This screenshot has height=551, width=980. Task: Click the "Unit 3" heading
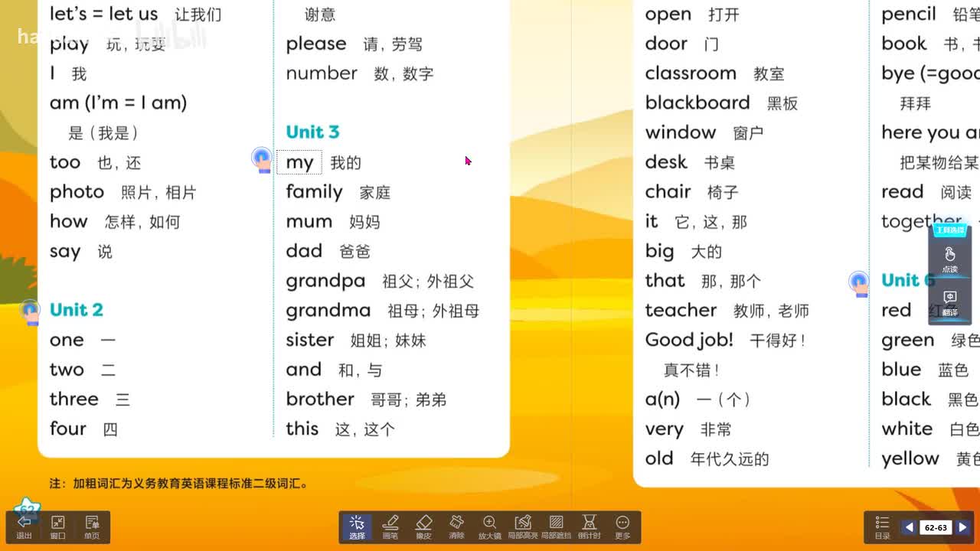(312, 132)
